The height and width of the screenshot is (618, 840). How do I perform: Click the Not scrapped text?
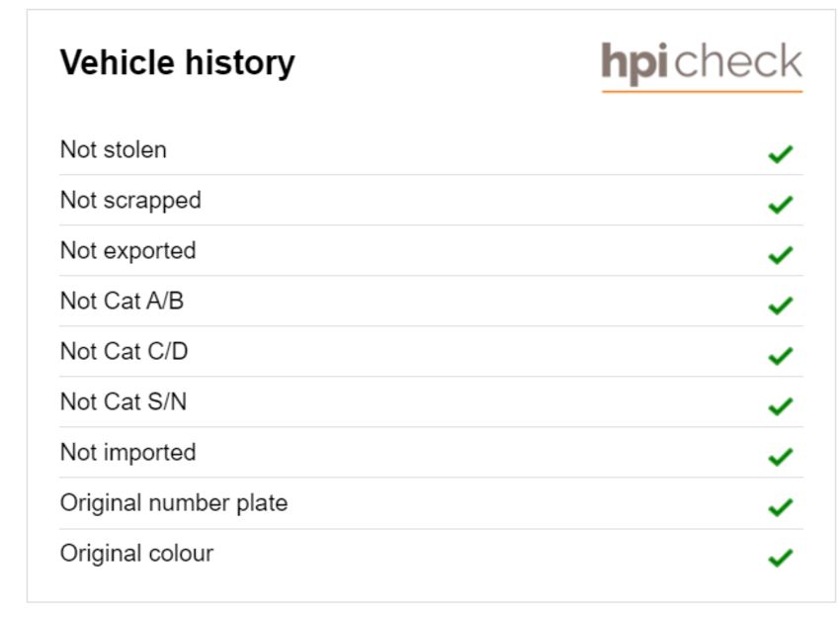(130, 201)
